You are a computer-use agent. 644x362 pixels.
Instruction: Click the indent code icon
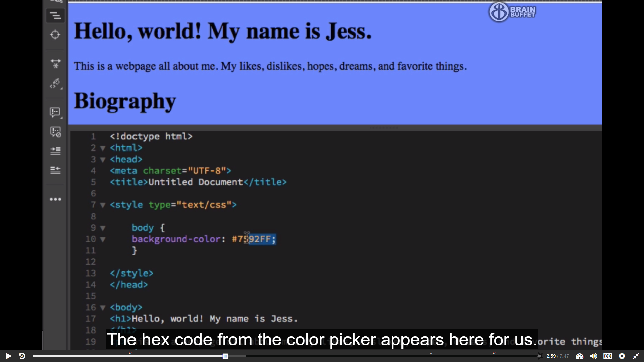pos(55,151)
